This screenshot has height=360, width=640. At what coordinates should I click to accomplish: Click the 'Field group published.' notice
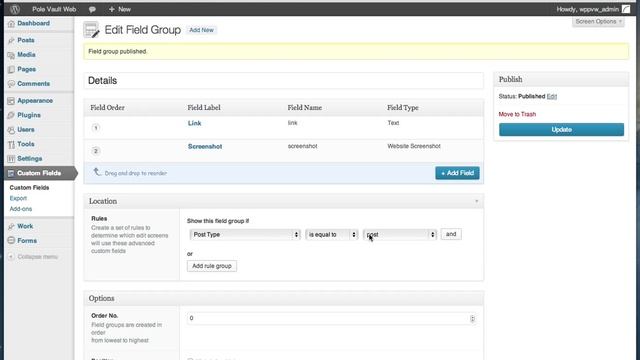point(356,51)
